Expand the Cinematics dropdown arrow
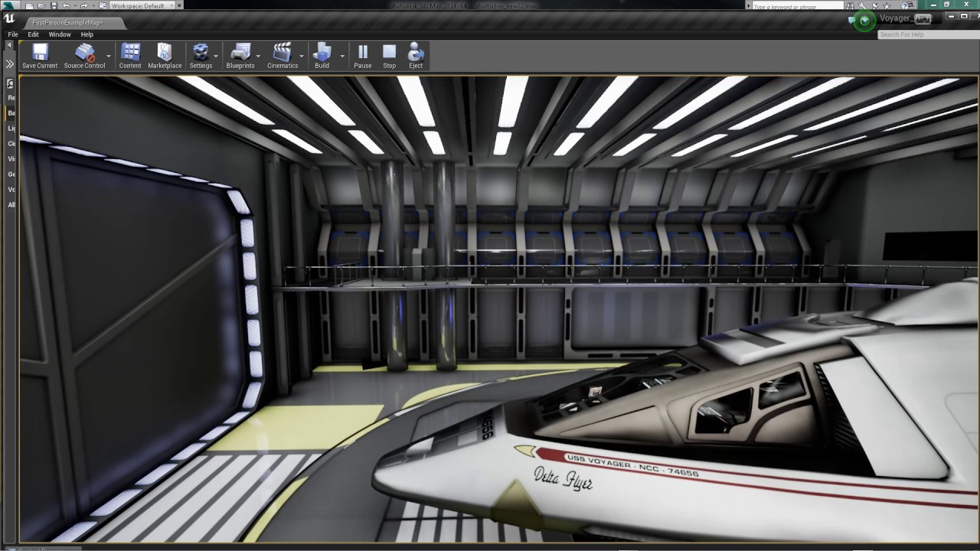Viewport: 980px width, 551px height. tap(302, 56)
